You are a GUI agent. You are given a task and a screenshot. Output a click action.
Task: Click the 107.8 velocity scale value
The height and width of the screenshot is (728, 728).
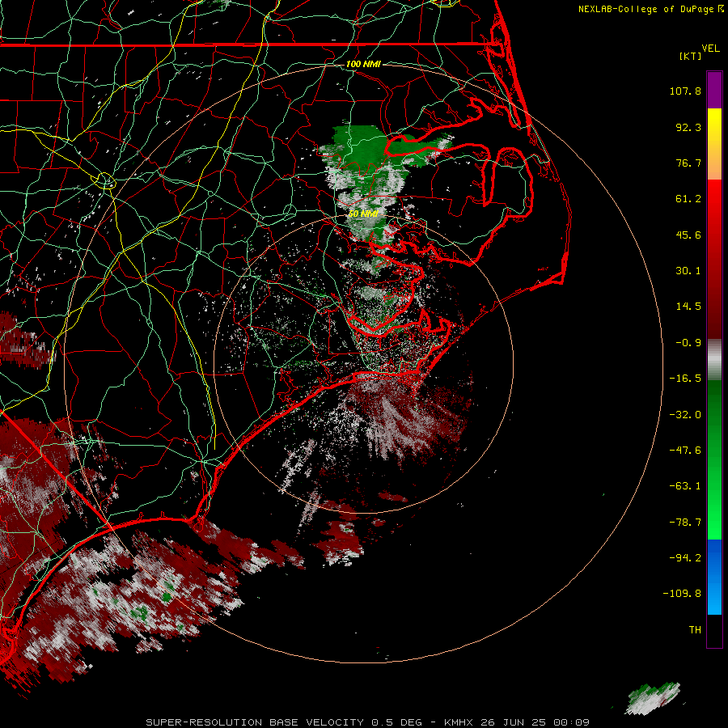[x=685, y=91]
